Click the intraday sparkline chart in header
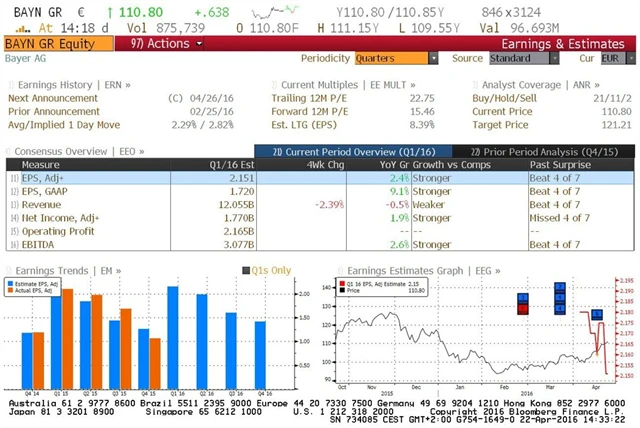 pyautogui.click(x=272, y=15)
